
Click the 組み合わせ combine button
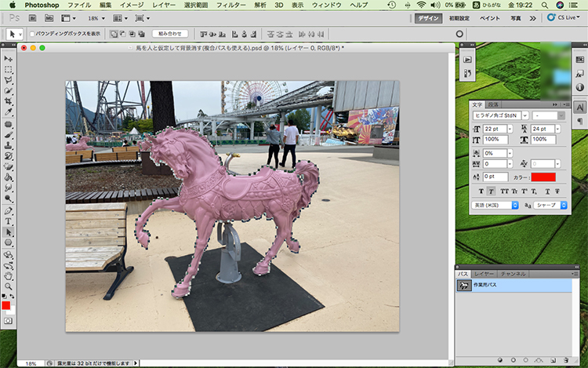[x=170, y=34]
